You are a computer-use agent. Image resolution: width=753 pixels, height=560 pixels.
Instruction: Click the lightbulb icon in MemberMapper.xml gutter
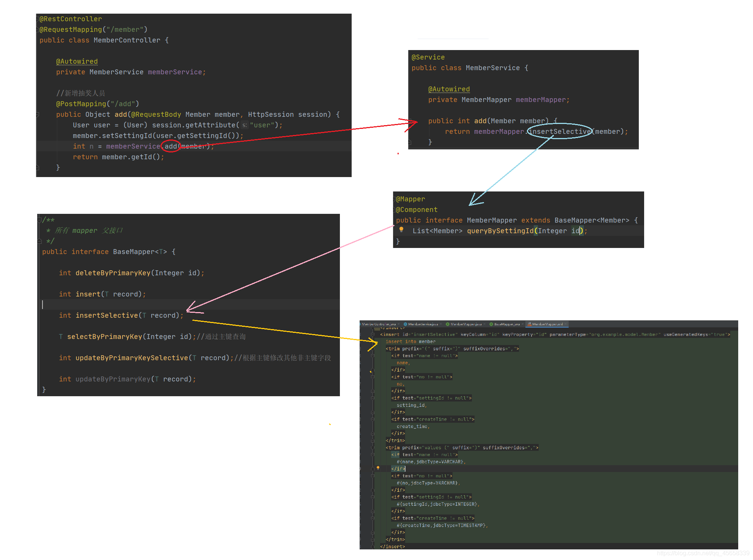coord(378,468)
